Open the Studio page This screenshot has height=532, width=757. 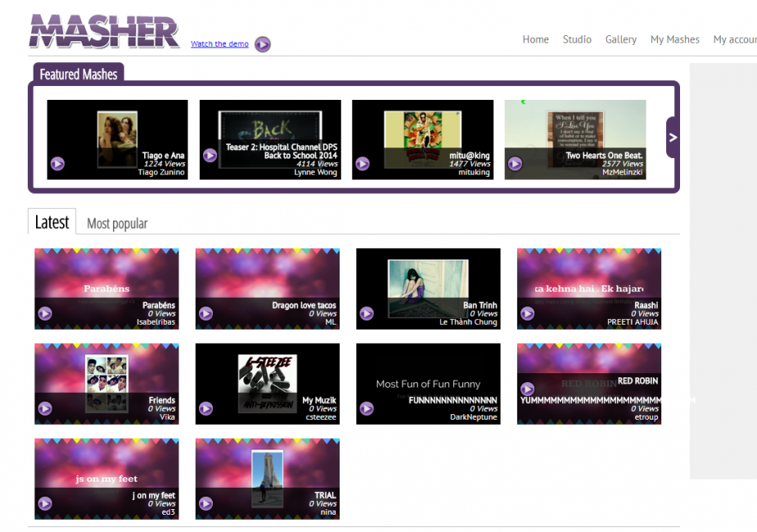click(577, 39)
